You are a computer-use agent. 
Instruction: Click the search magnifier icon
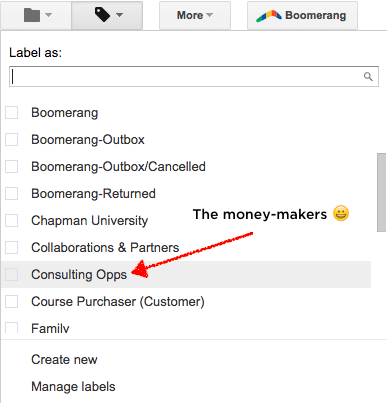[x=368, y=77]
